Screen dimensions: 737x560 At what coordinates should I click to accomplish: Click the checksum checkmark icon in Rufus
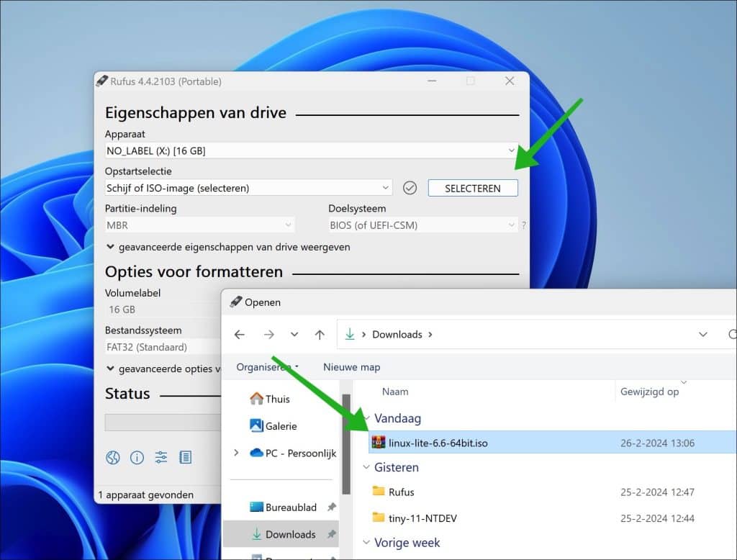pos(410,188)
